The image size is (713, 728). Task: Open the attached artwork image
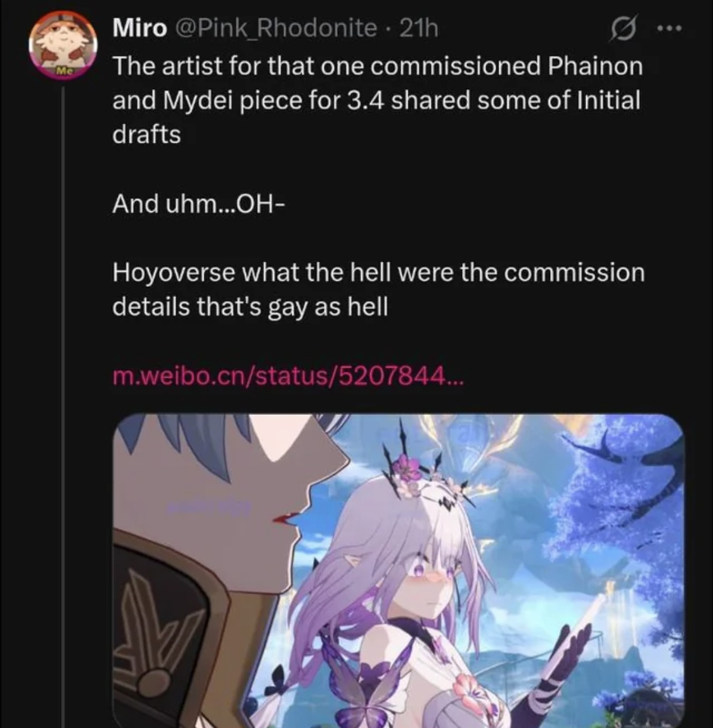(x=399, y=571)
